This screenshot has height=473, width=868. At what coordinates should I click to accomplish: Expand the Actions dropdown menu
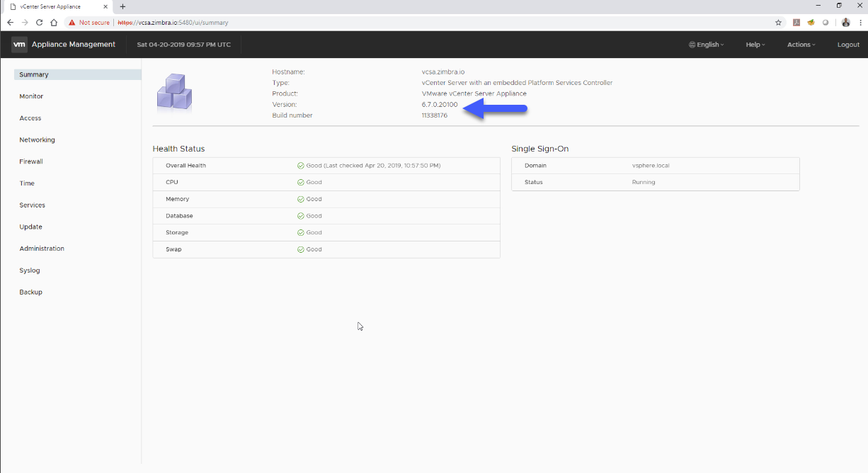coord(801,45)
